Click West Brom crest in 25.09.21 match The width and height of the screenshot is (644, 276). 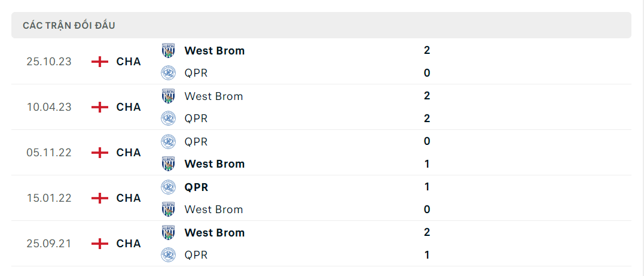click(169, 232)
